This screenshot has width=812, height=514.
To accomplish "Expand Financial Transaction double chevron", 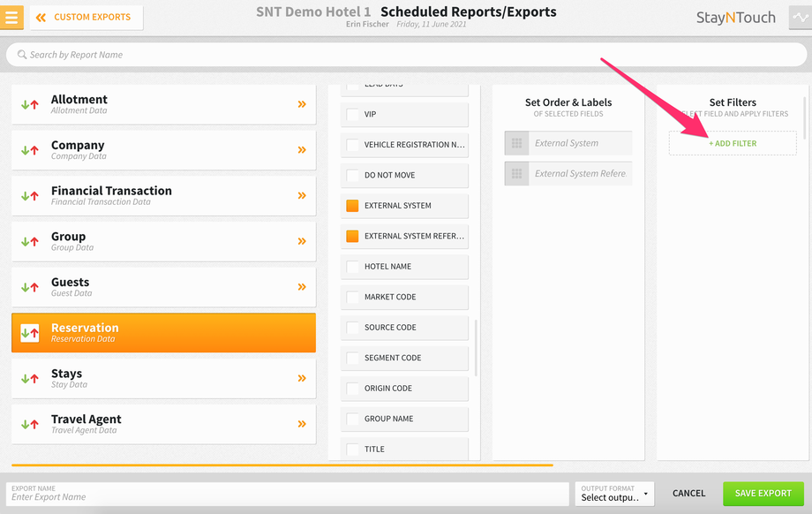I will [302, 195].
